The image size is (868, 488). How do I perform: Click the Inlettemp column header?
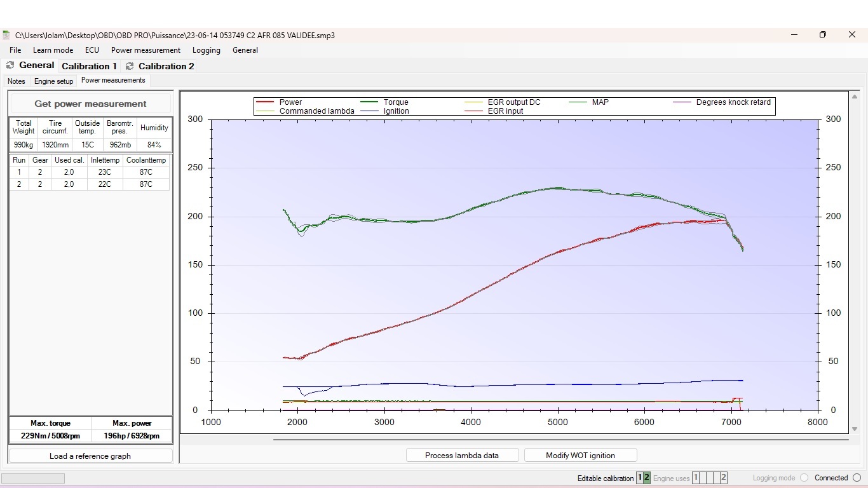[105, 160]
